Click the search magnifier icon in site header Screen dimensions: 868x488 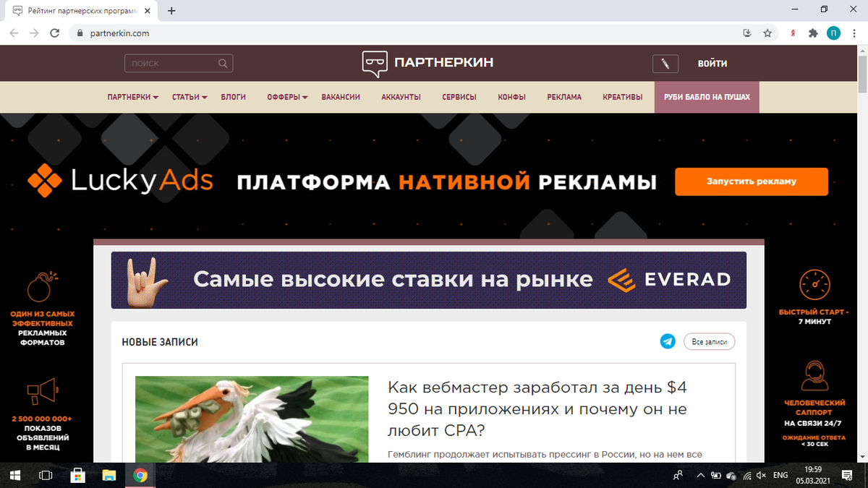(224, 64)
